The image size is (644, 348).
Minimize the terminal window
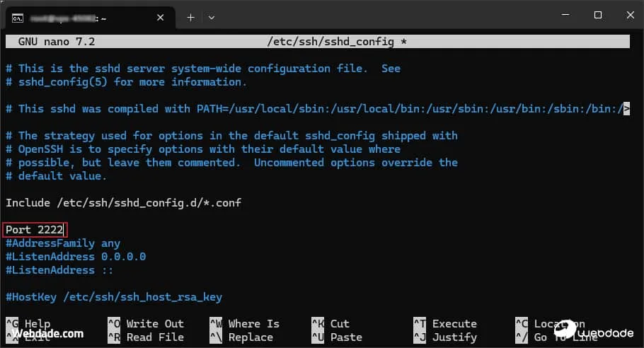tap(566, 16)
